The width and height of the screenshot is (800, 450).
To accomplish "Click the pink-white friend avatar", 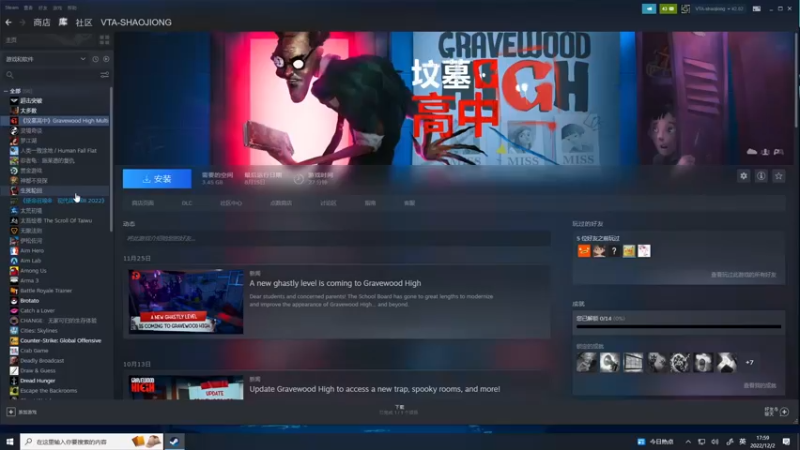I will tap(644, 251).
